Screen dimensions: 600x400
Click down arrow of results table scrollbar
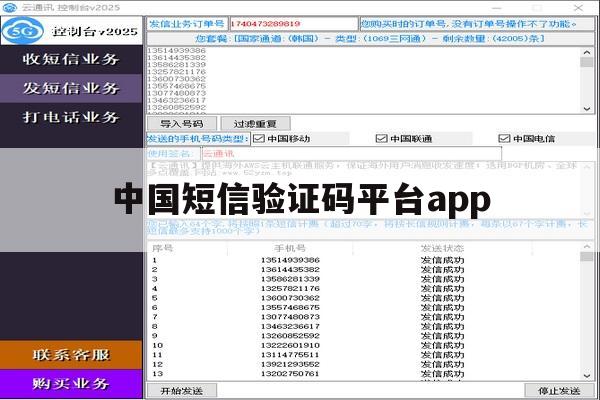coord(587,376)
